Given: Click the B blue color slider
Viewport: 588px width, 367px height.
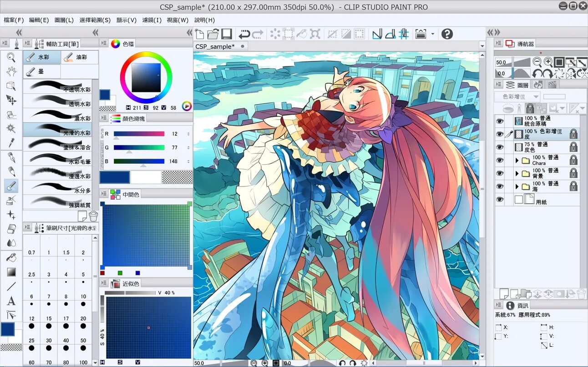Looking at the screenshot, I should click(139, 161).
